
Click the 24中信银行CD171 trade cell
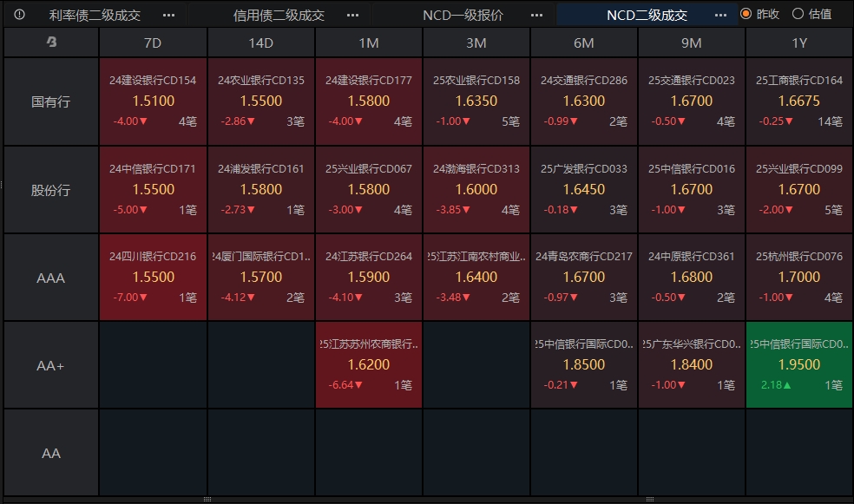point(153,190)
